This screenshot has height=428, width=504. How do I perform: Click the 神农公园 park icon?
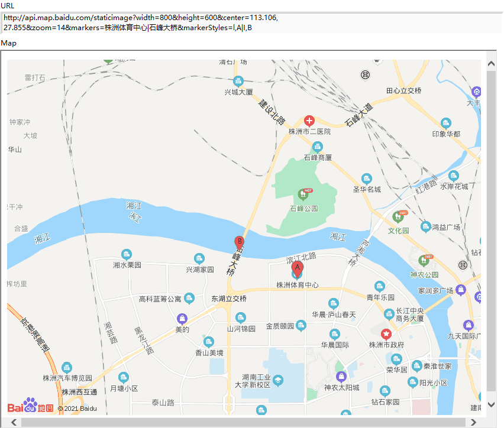click(424, 260)
